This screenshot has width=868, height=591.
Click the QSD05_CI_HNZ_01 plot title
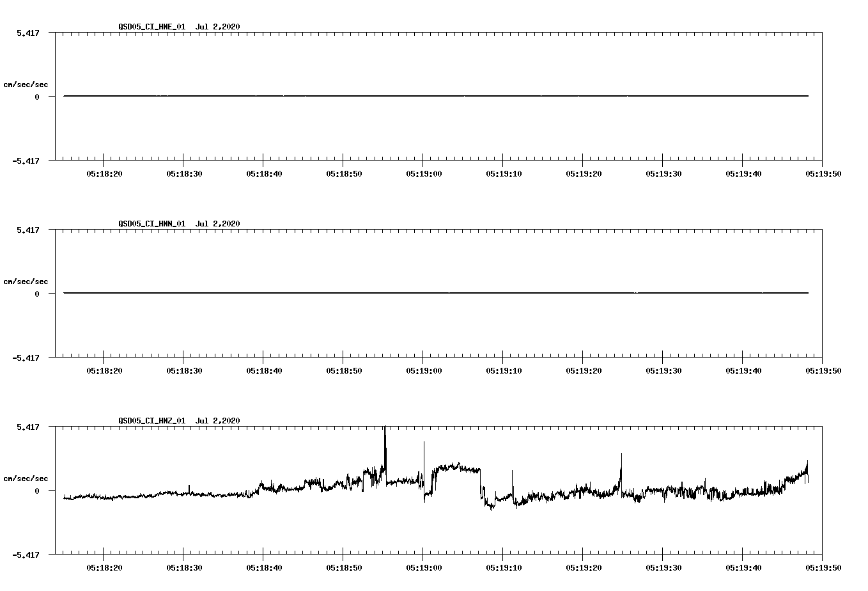[179, 420]
